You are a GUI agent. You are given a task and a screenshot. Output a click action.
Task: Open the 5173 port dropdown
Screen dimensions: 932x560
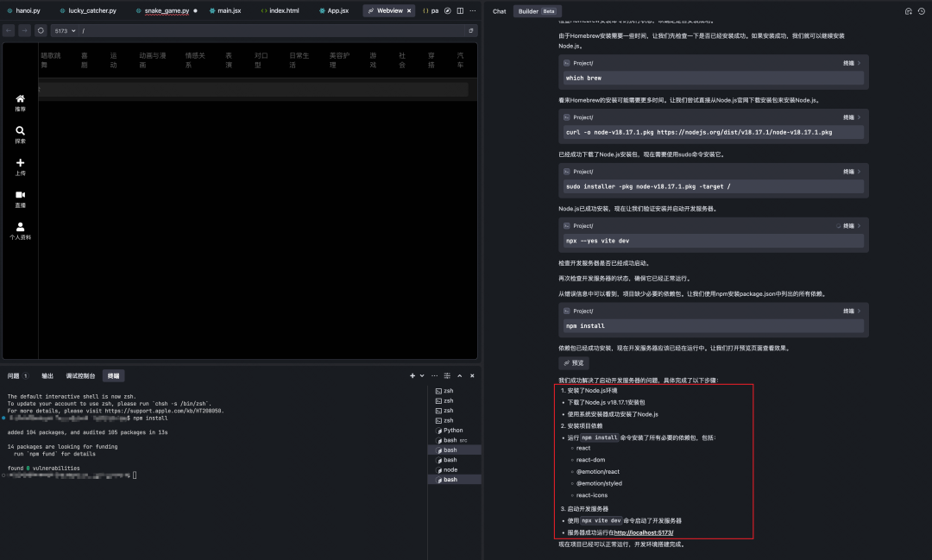click(x=65, y=30)
